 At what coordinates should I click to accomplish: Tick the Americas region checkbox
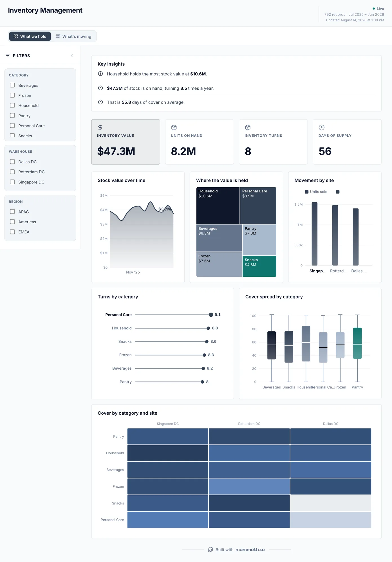pyautogui.click(x=12, y=222)
